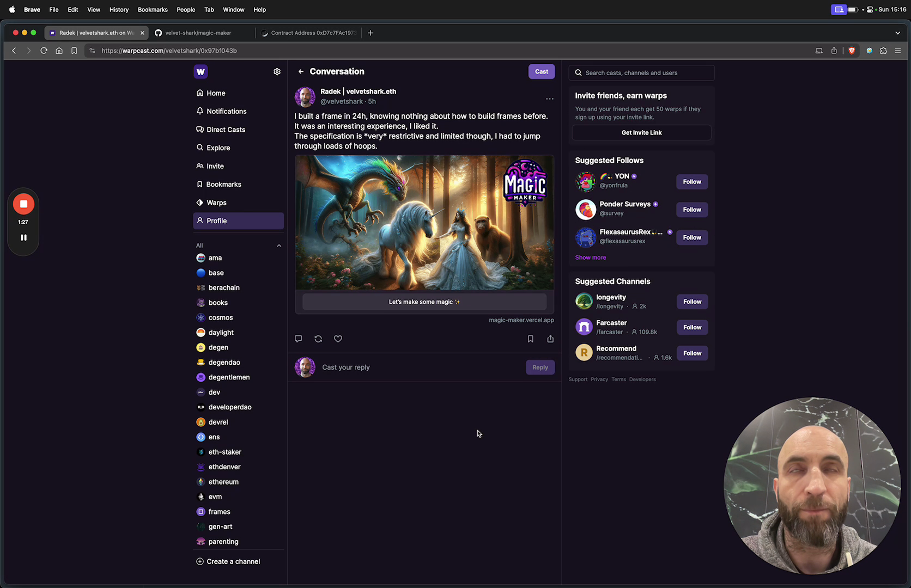The width and height of the screenshot is (911, 588).
Task: Click Let's make some magic button
Action: click(424, 302)
